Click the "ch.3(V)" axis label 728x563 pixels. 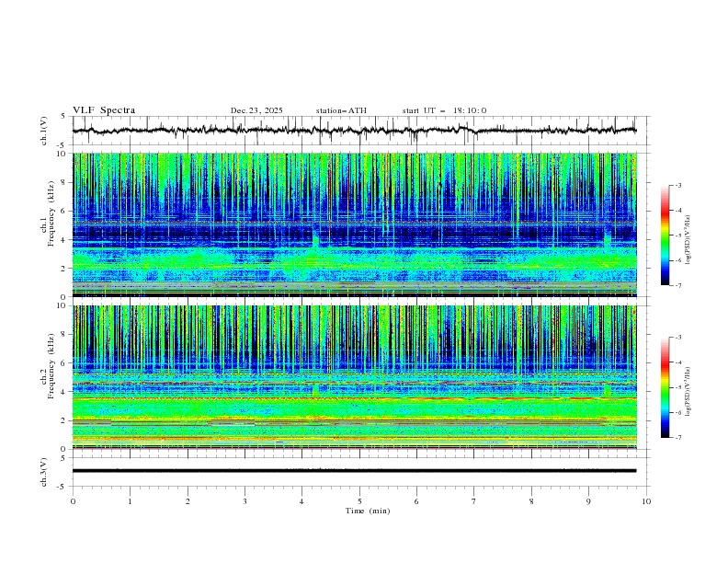pos(44,472)
